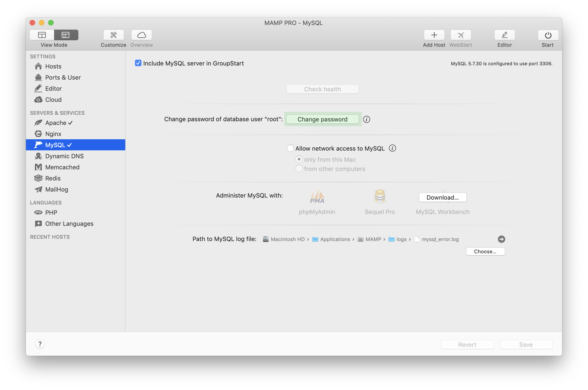Show info about network access to MySQL

click(392, 148)
